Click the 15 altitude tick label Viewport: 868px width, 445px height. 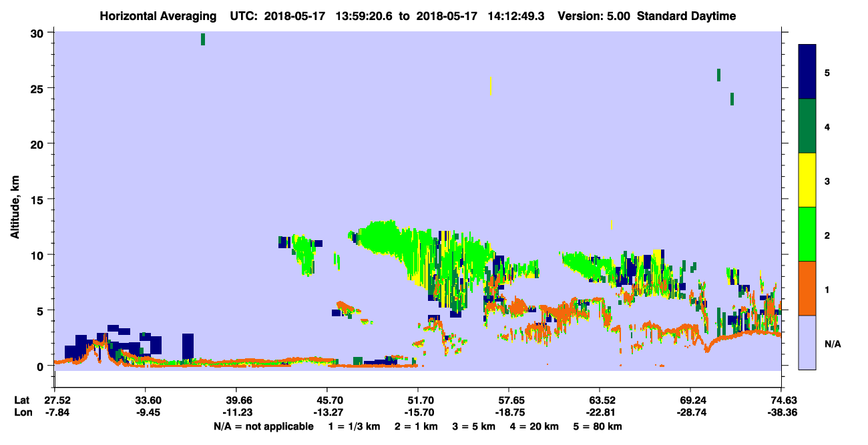38,199
